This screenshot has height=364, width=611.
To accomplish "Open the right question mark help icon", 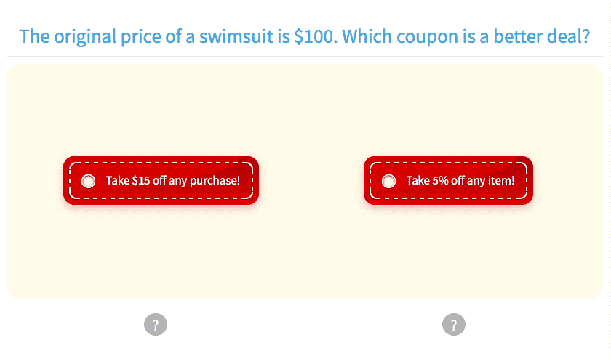I will pyautogui.click(x=454, y=325).
